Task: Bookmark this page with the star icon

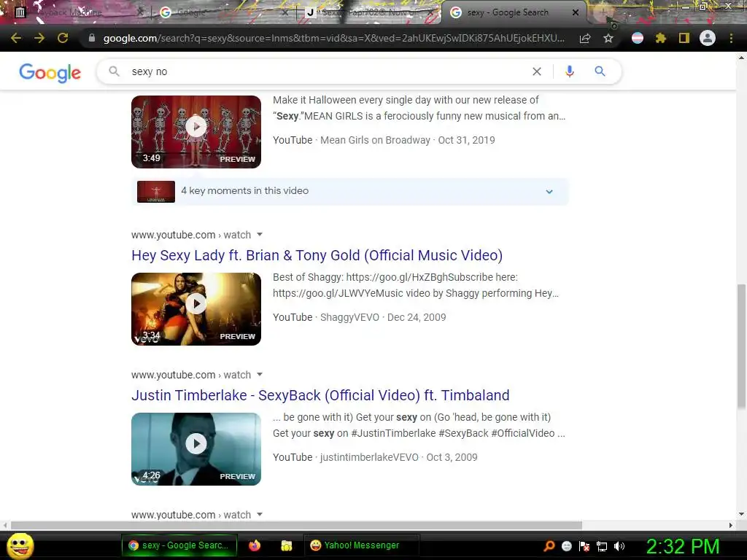Action: pyautogui.click(x=608, y=38)
